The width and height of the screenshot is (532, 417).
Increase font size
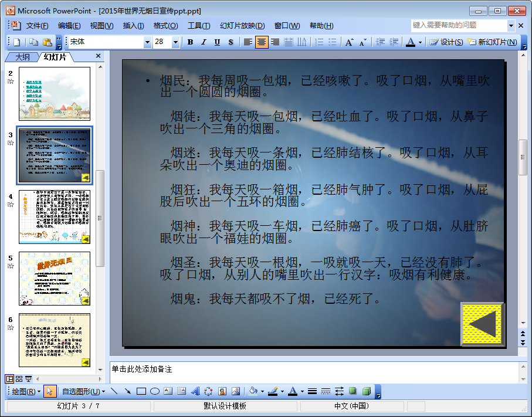click(x=349, y=42)
